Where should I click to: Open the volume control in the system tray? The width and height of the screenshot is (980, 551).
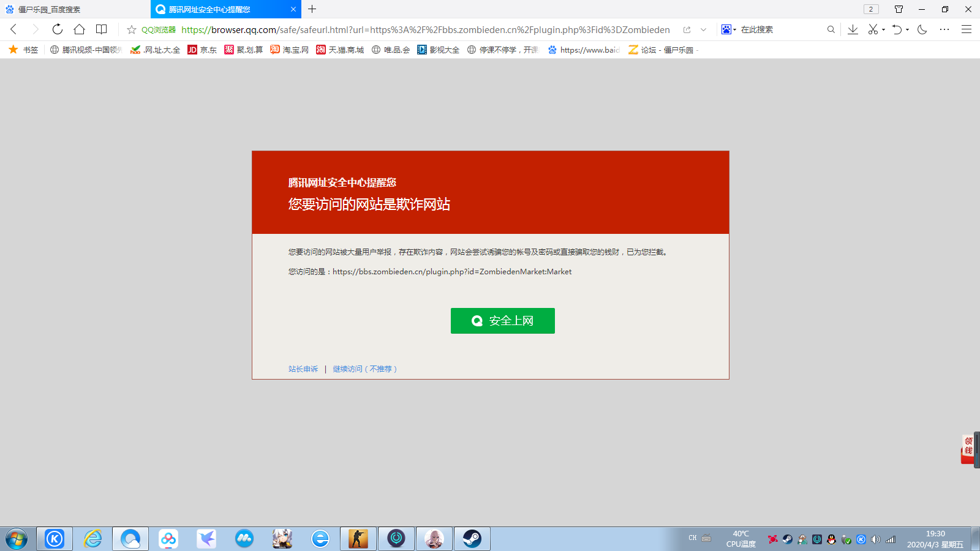click(875, 539)
